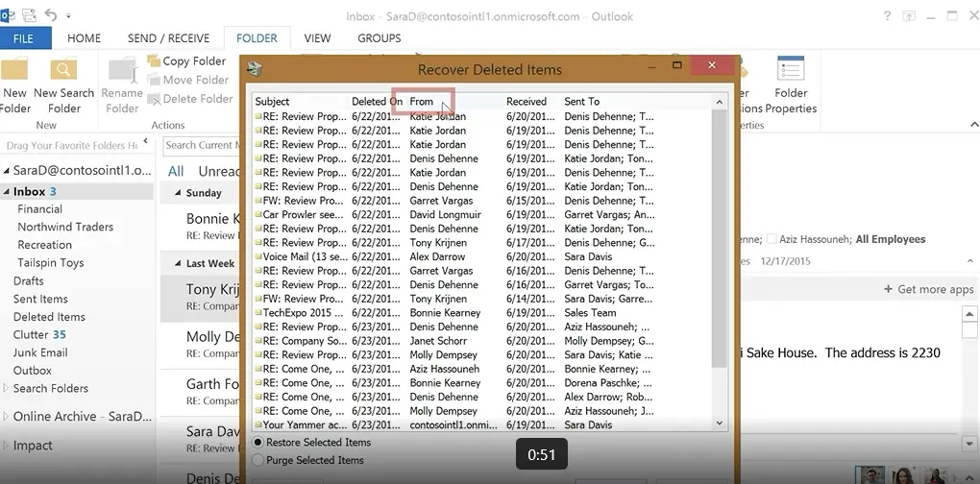The image size is (980, 484).
Task: Click the Recover Deleted Items dialog icon
Action: click(254, 69)
